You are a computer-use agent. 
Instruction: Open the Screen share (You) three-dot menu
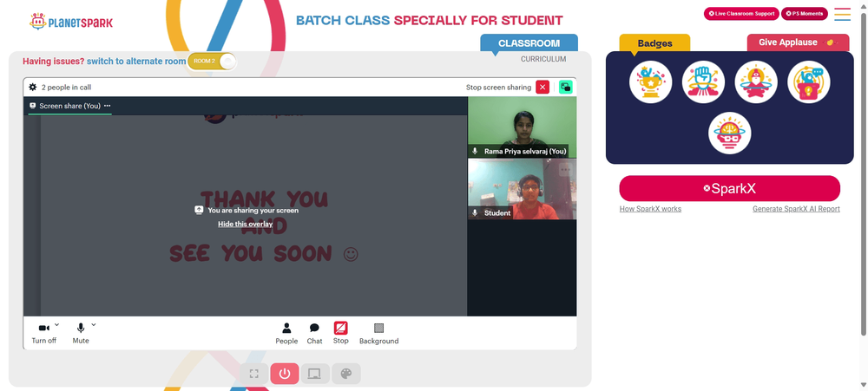(x=108, y=106)
